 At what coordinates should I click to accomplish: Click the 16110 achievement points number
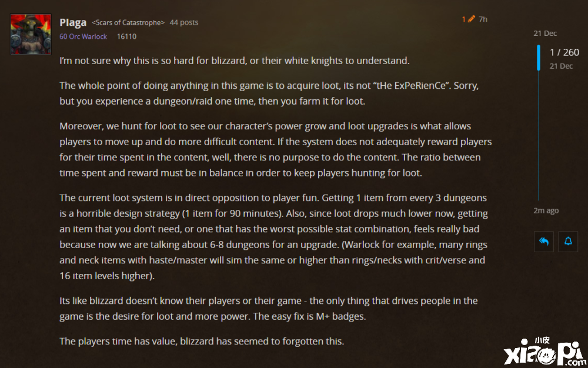126,36
